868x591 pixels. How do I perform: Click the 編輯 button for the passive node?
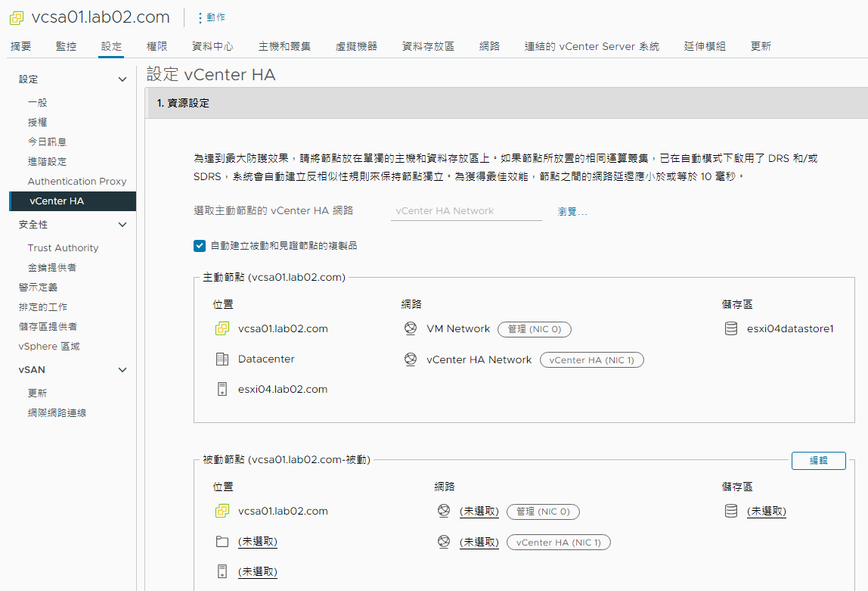tap(818, 461)
